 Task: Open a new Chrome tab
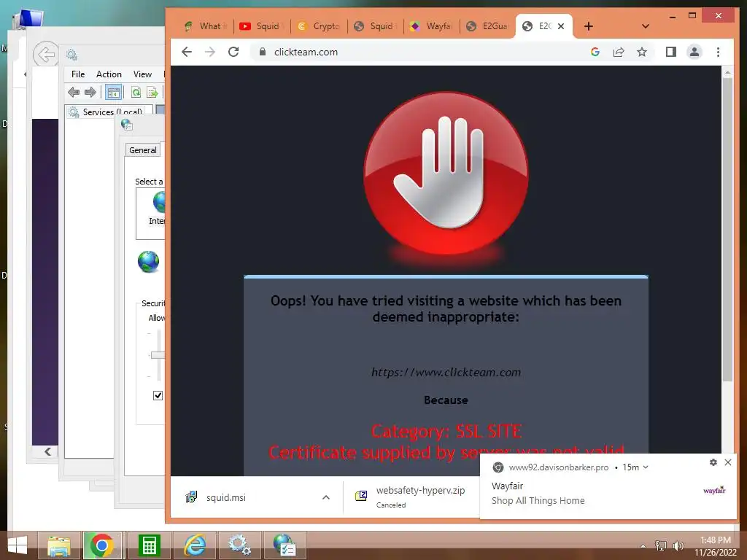[x=589, y=26]
